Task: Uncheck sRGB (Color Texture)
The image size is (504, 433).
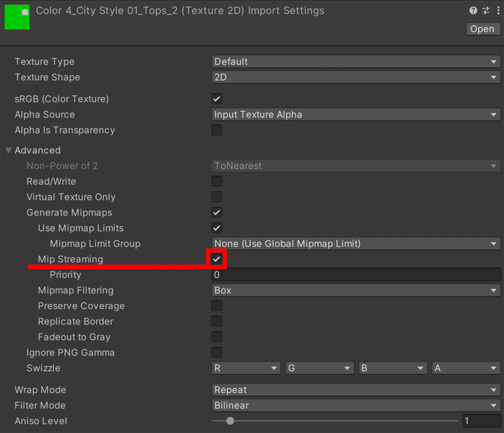Action: pos(217,99)
